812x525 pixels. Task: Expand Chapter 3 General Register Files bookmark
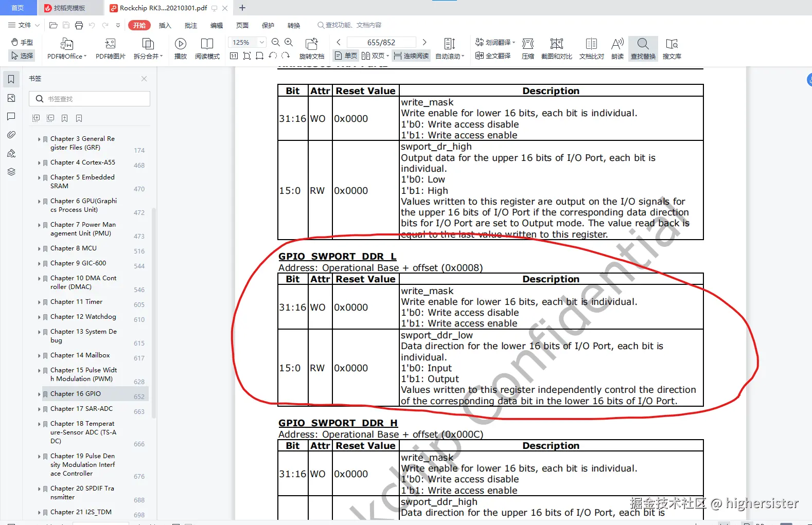tap(39, 139)
